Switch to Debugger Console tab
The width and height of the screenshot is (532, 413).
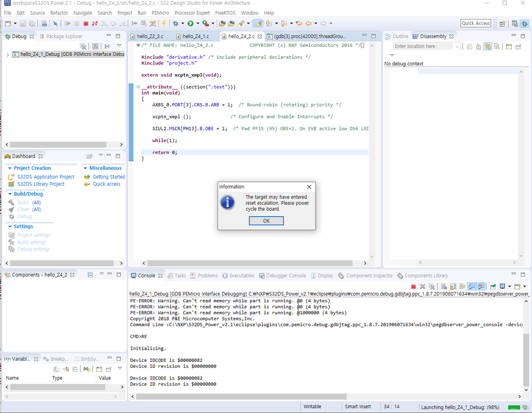tap(282, 276)
